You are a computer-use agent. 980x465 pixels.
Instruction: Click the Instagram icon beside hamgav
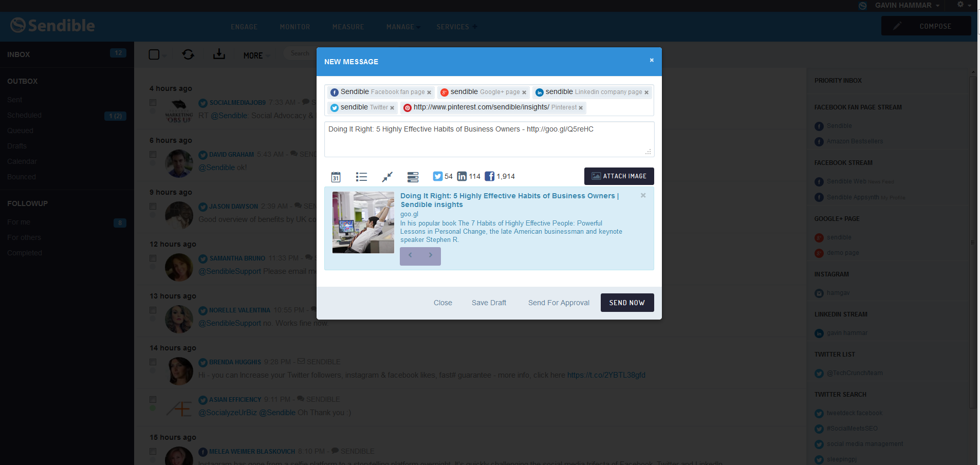(x=819, y=293)
